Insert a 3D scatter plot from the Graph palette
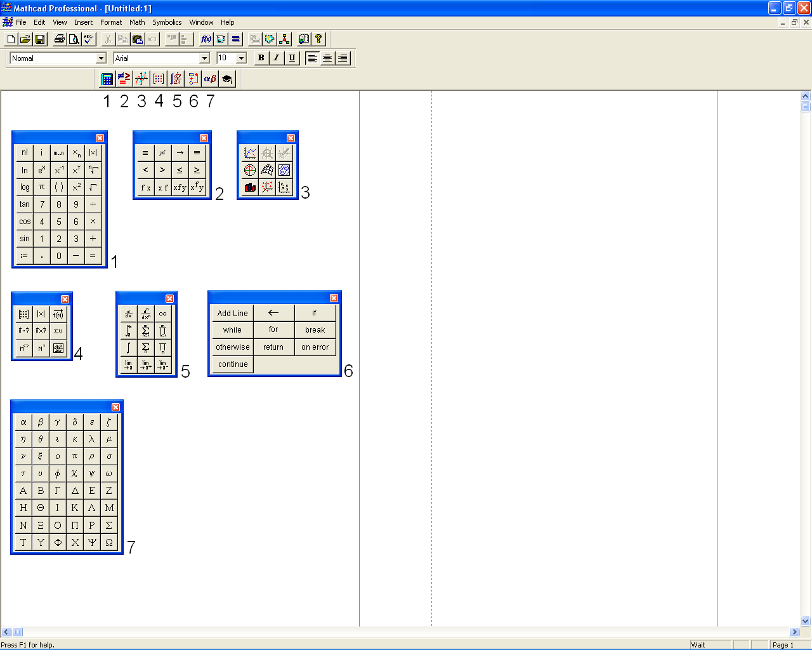 [267, 187]
